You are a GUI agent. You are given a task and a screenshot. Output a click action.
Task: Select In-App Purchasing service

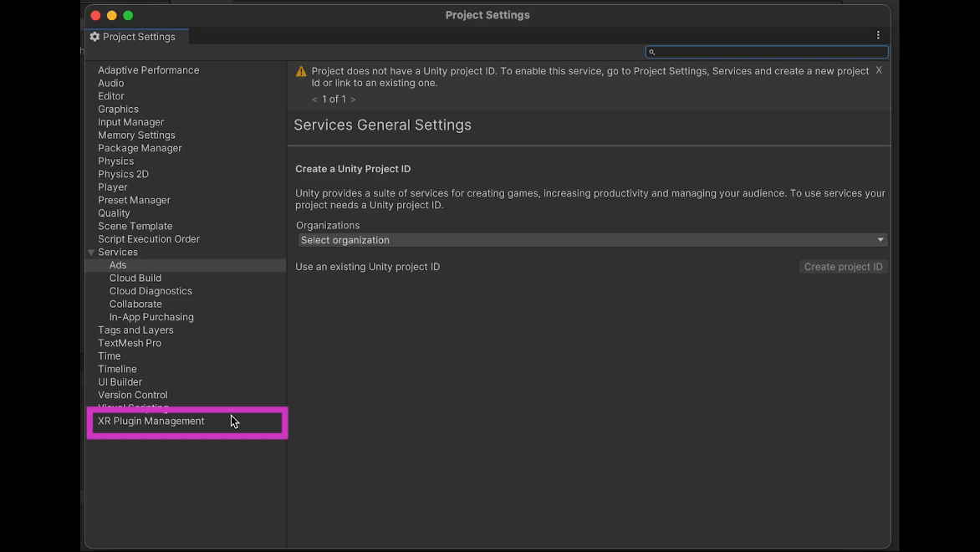click(x=151, y=318)
